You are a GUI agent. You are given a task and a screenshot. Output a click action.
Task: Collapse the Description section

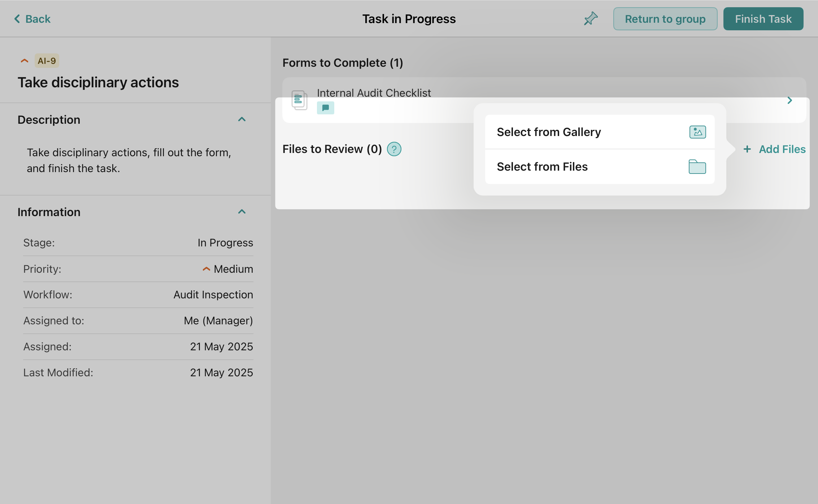click(x=242, y=119)
